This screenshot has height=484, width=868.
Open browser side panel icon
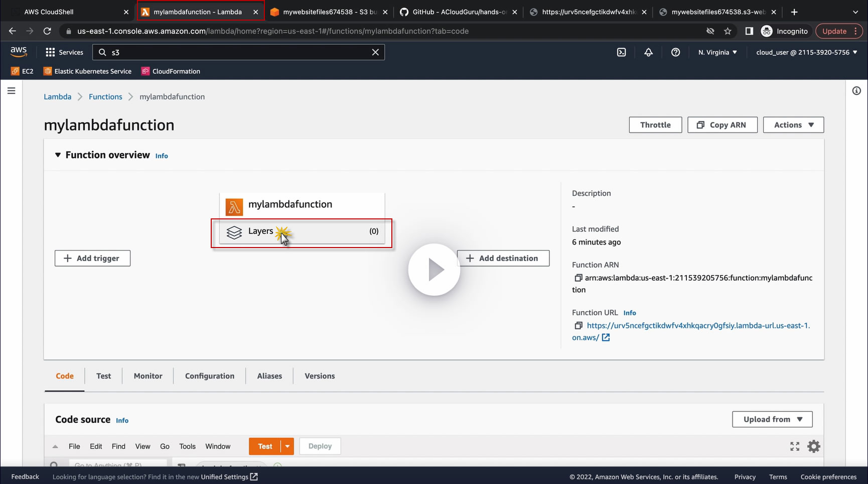749,31
